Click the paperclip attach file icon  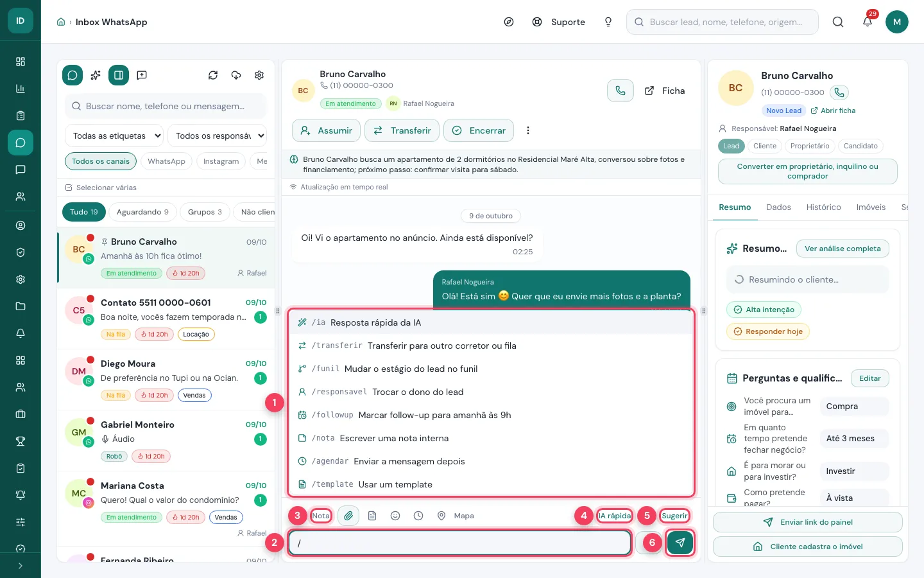348,516
